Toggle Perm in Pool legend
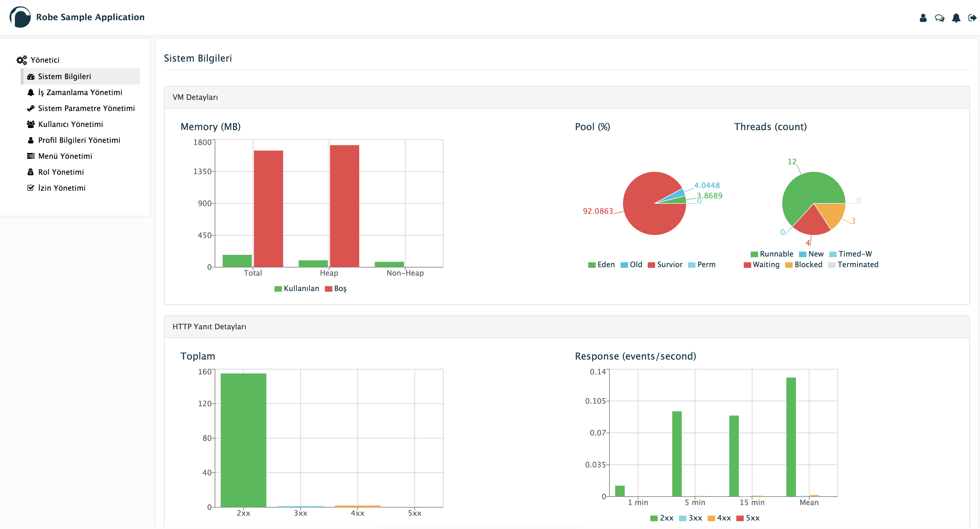 (702, 265)
